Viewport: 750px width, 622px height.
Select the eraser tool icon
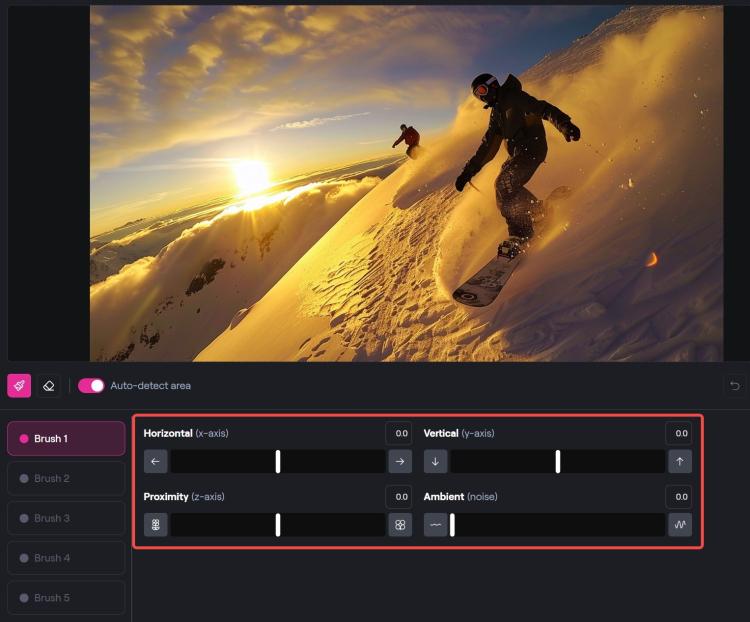click(x=49, y=386)
